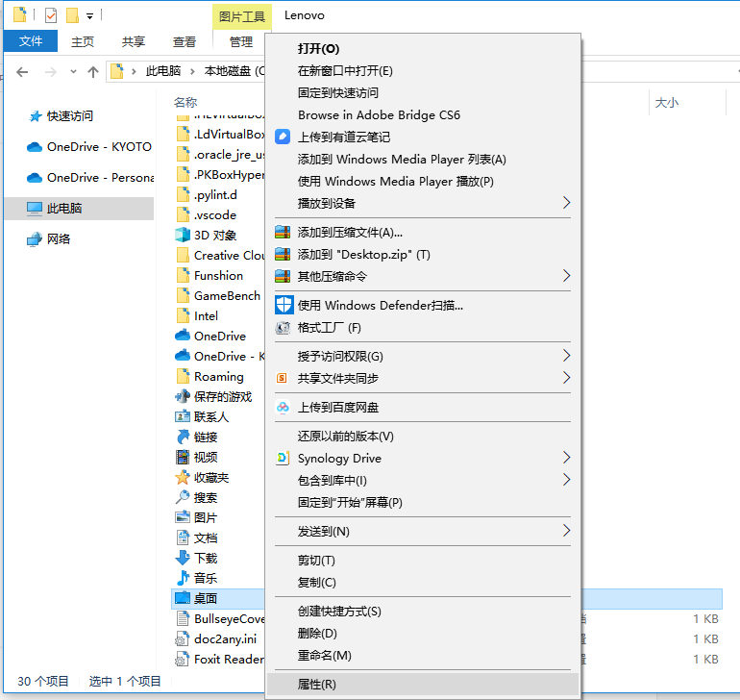The width and height of the screenshot is (740, 700).
Task: Expand the Synology Drive submenu arrow
Action: [566, 458]
